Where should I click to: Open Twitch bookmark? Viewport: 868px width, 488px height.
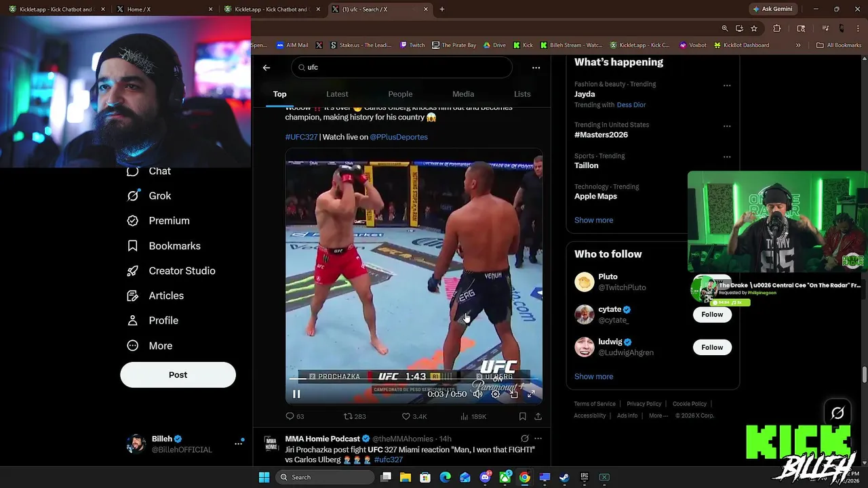tap(412, 45)
